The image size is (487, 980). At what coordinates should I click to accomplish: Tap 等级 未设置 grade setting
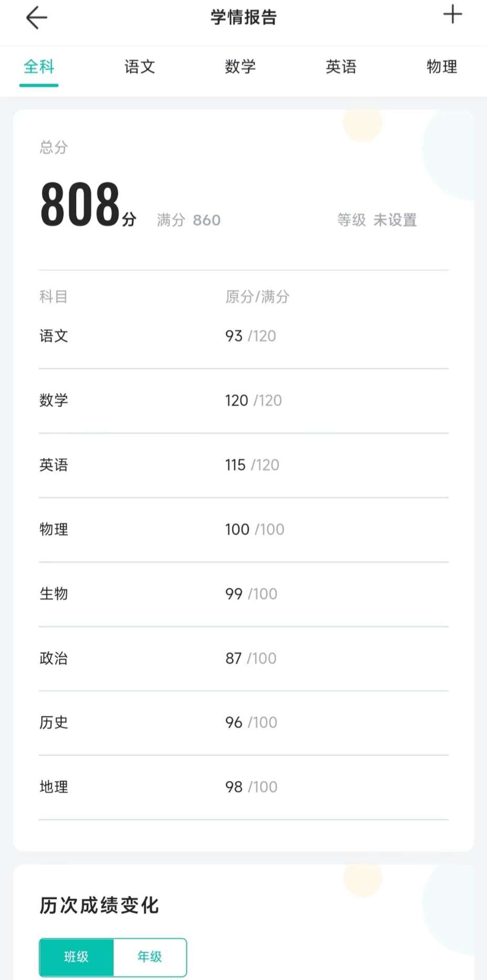(377, 220)
